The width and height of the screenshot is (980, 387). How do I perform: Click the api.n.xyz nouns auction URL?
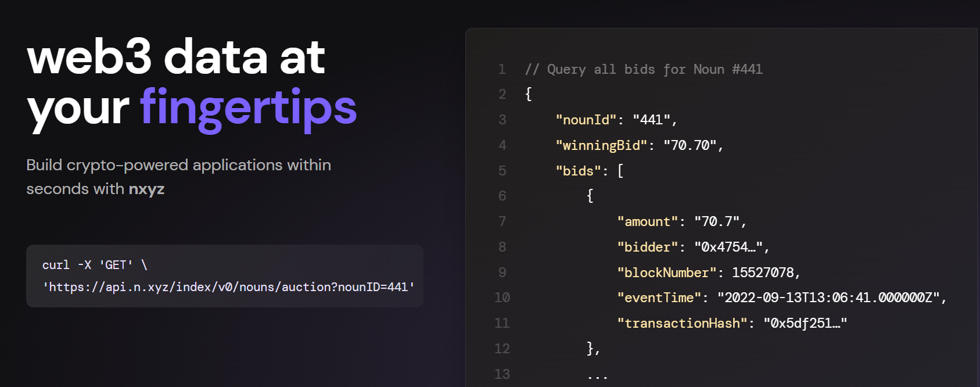(x=229, y=287)
